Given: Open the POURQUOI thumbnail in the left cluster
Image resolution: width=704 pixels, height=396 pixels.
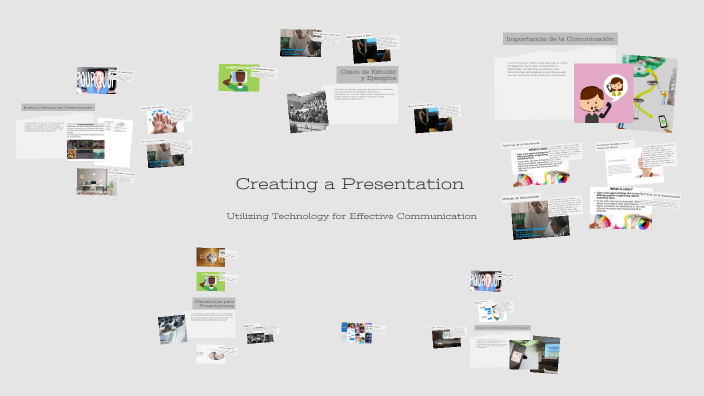Looking at the screenshot, I should point(96,80).
